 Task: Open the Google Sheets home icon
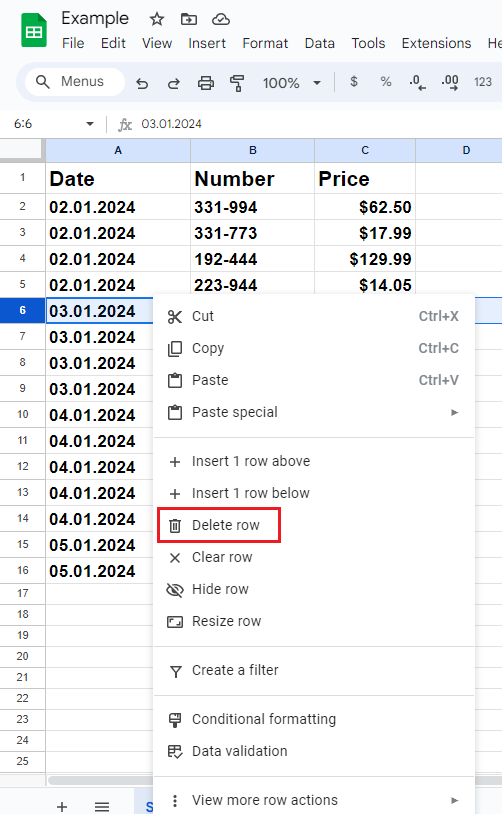point(34,31)
